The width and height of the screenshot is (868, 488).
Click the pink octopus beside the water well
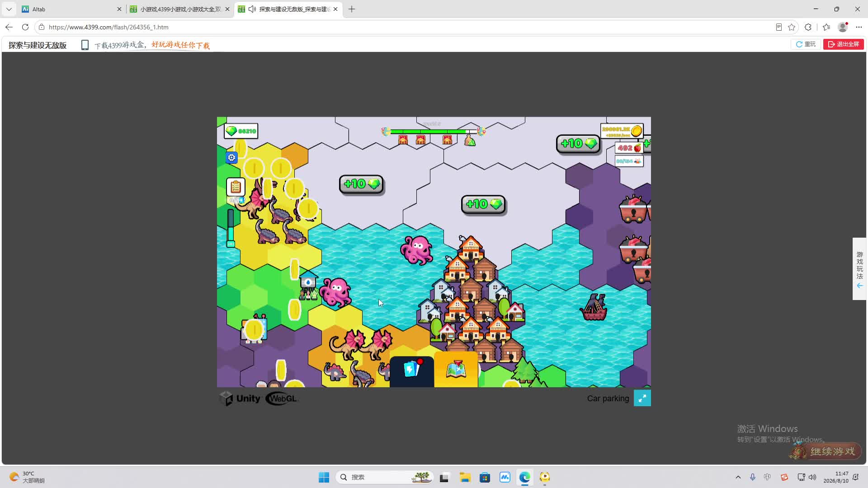click(335, 292)
